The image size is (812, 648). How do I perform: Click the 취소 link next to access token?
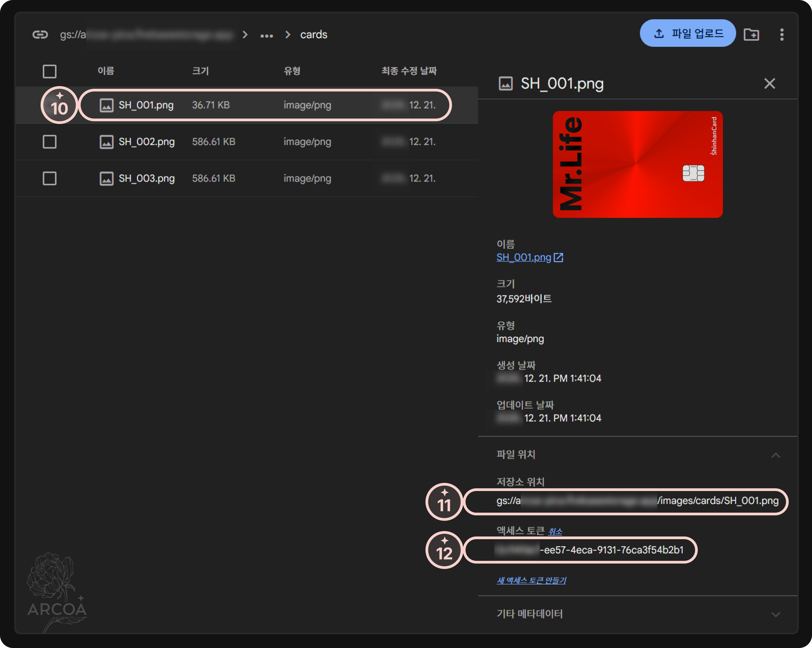coord(555,532)
